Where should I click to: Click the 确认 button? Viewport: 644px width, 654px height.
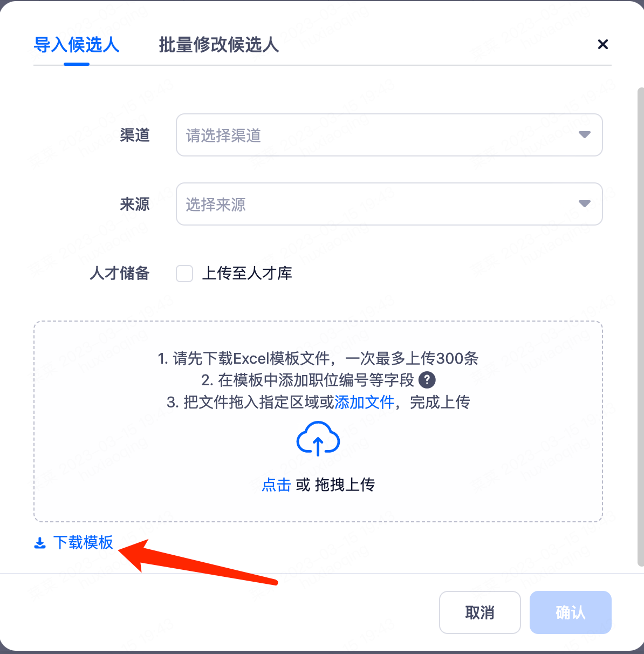tap(571, 612)
